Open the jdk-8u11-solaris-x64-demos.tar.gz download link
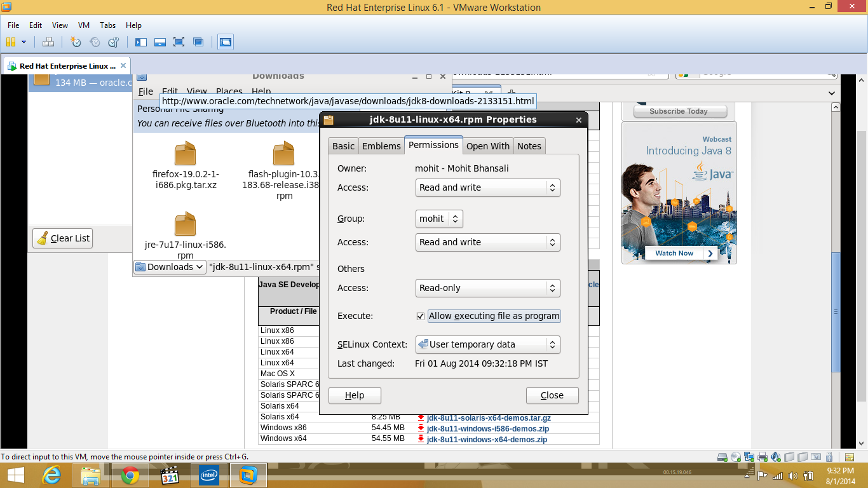The width and height of the screenshot is (868, 488). coord(489,417)
